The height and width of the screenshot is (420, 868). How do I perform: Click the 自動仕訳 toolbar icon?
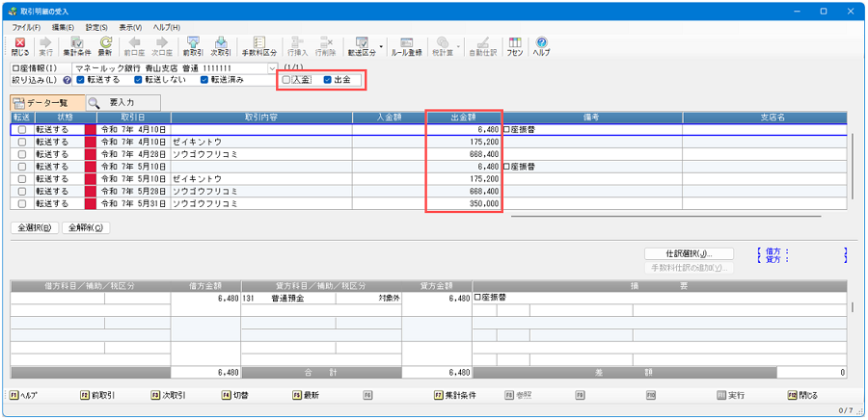coord(482,47)
